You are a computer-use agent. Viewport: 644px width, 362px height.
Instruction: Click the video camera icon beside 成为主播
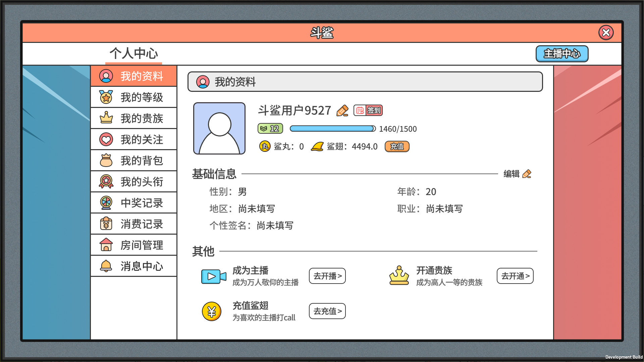point(213,276)
